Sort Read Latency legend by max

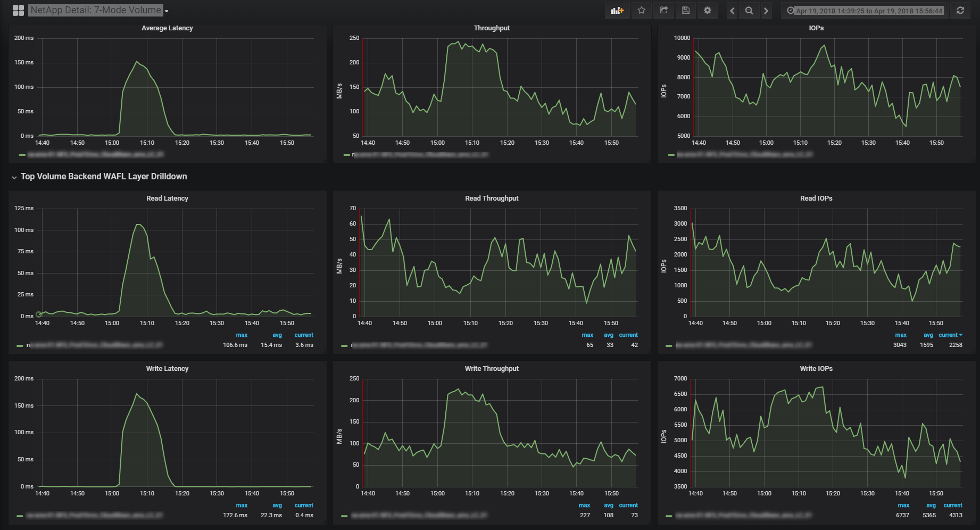(x=242, y=335)
